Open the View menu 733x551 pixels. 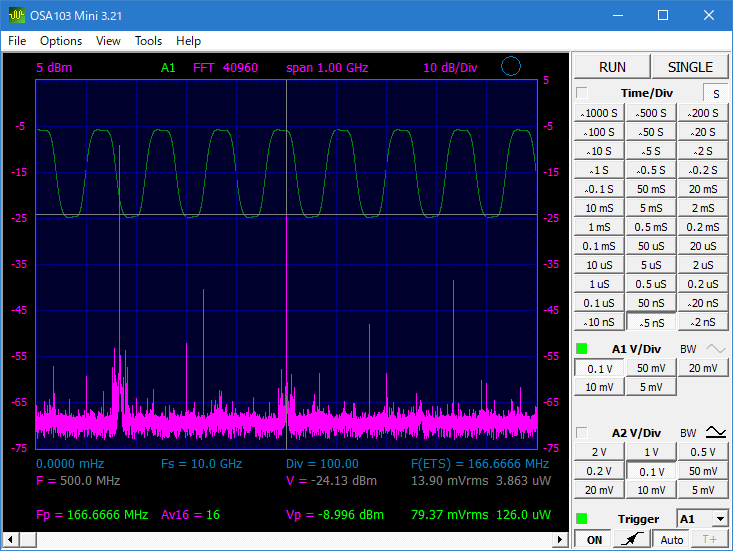(x=108, y=41)
